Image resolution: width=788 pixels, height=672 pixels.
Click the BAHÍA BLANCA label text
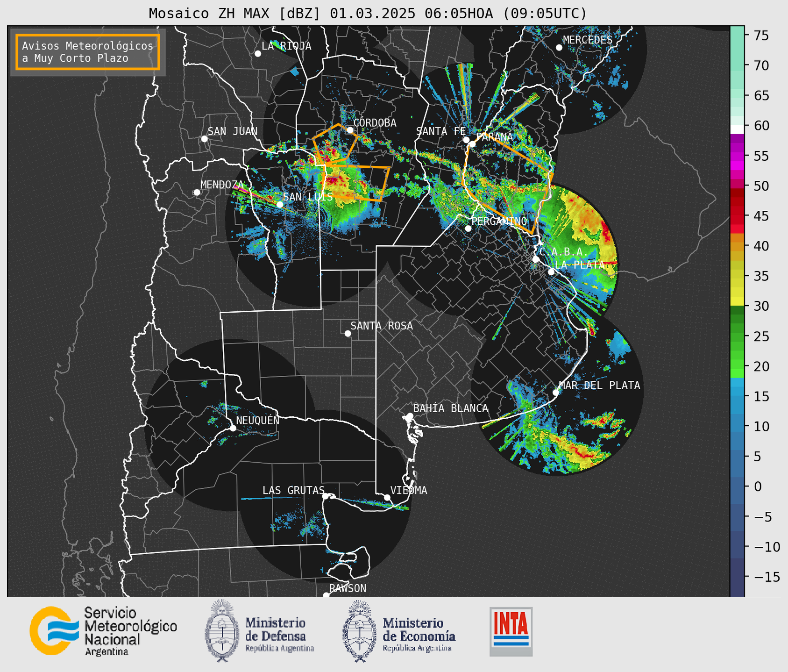(x=451, y=408)
